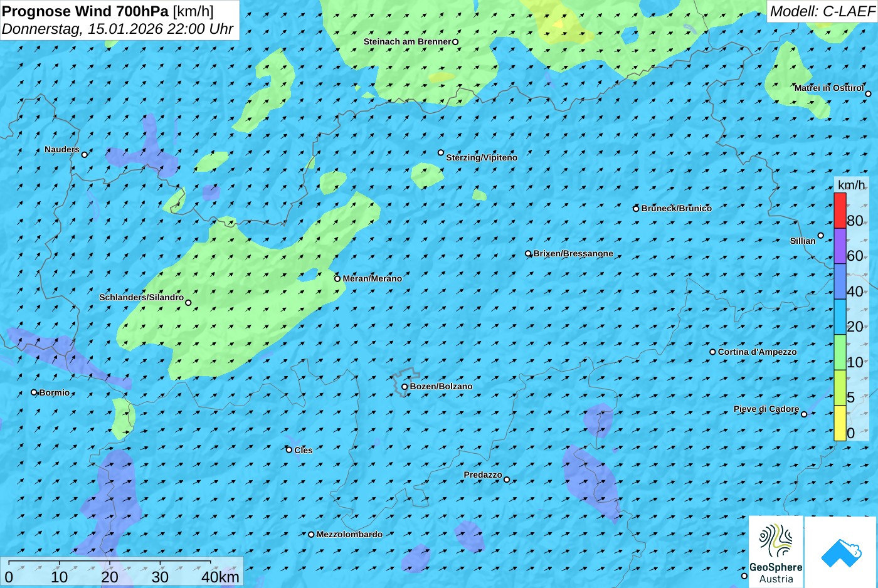Click the Meran/Merano location marker

[x=337, y=278]
